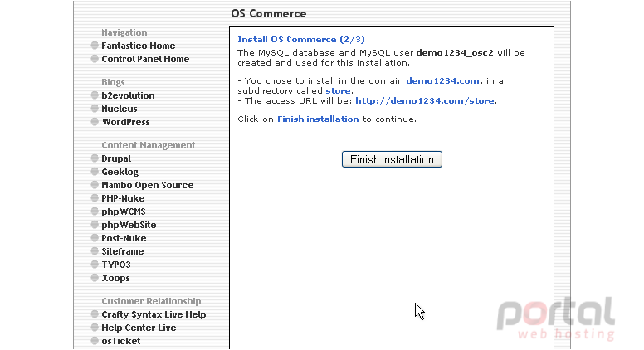Screen dimensions: 644x350
Task: Click the bullet icon next to Siteframe
Action: click(x=95, y=251)
